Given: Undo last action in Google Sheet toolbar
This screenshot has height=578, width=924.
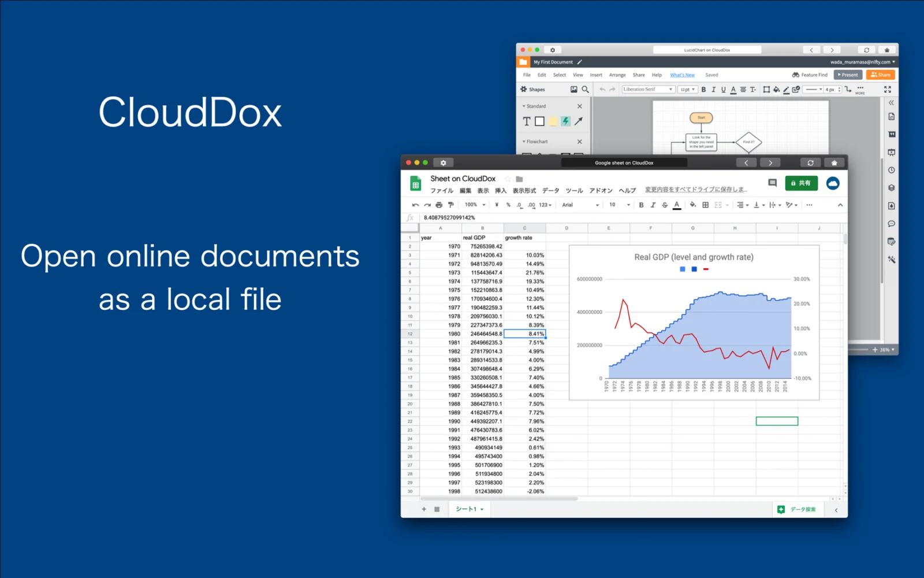Looking at the screenshot, I should pyautogui.click(x=415, y=205).
